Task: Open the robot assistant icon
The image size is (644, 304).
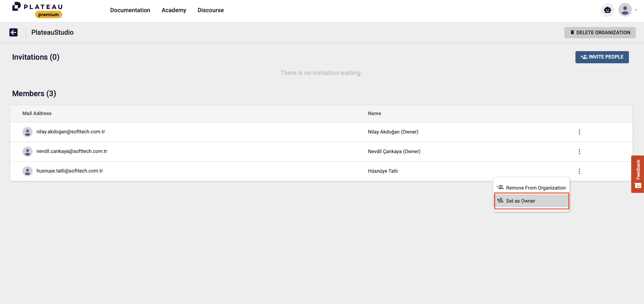Action: click(x=607, y=10)
